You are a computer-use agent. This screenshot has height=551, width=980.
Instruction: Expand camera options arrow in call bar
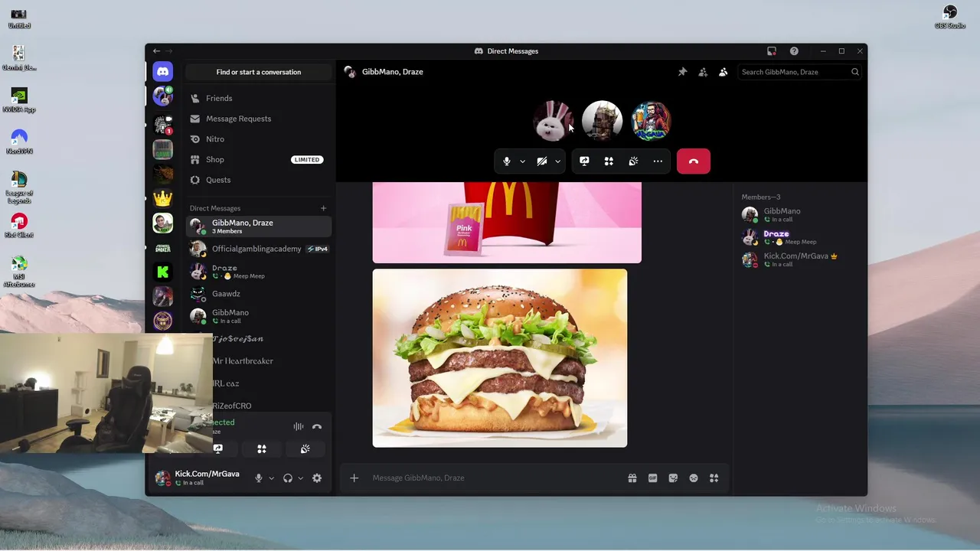(x=557, y=161)
